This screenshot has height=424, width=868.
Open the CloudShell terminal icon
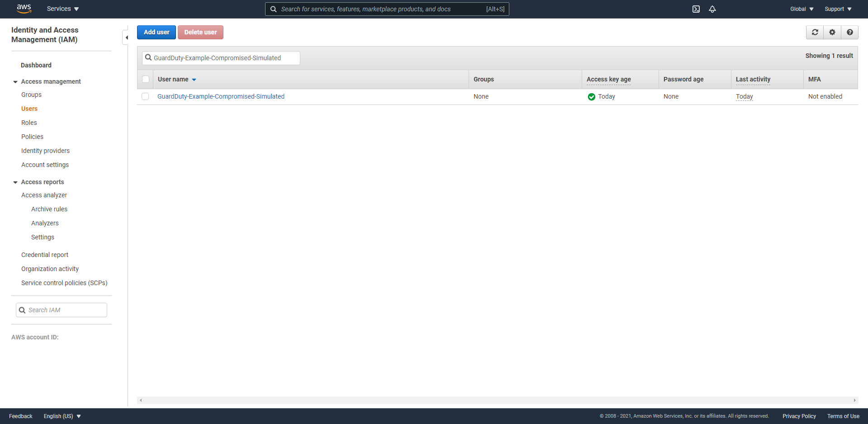tap(696, 9)
